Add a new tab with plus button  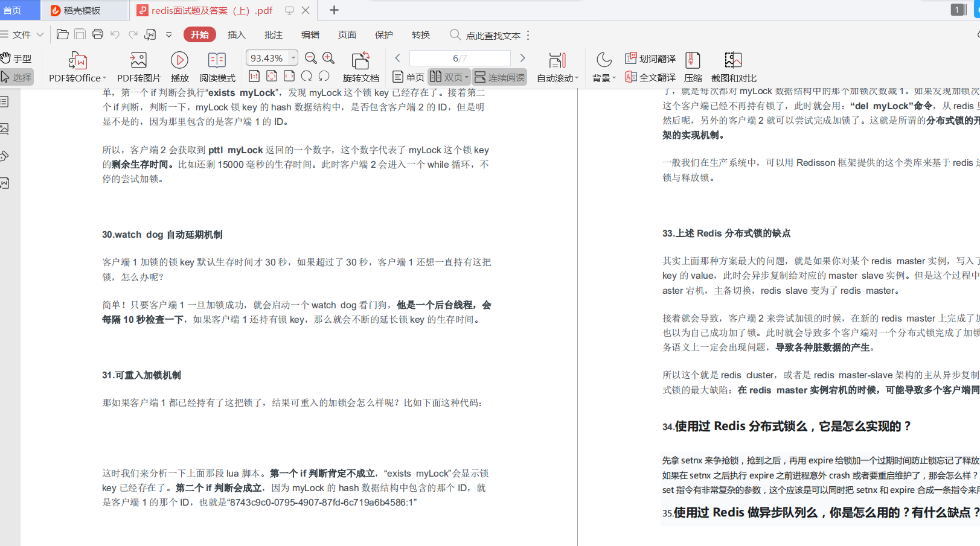[334, 10]
